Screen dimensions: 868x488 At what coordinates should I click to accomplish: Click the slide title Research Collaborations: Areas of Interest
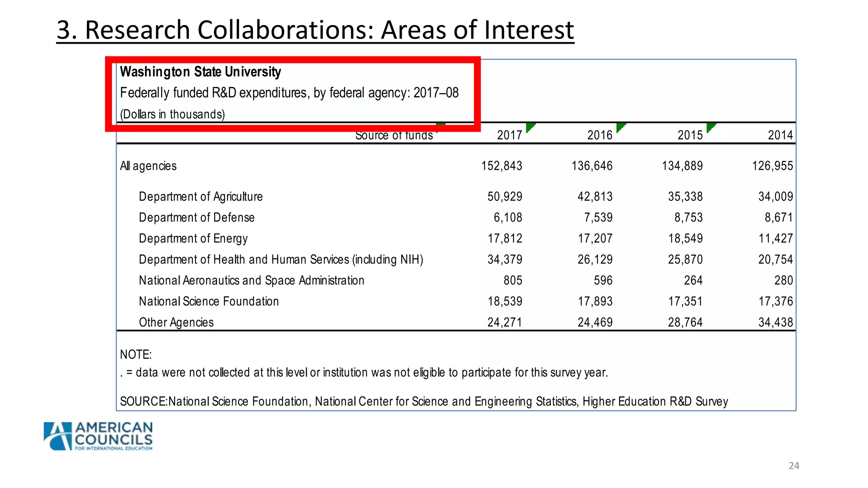[x=315, y=30]
